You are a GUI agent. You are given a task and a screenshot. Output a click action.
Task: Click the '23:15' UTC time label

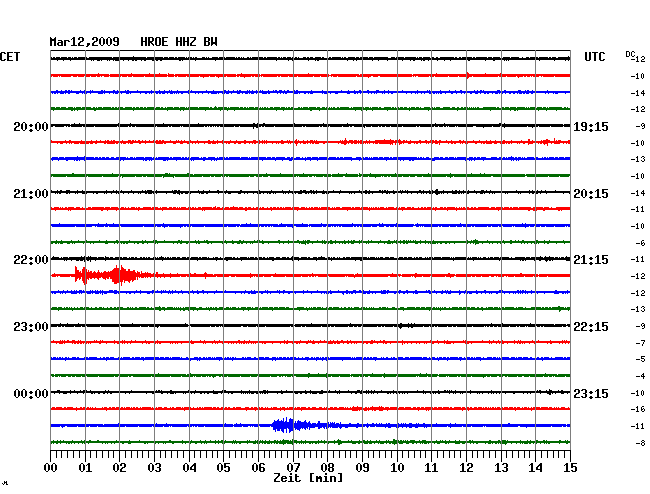[x=591, y=393]
